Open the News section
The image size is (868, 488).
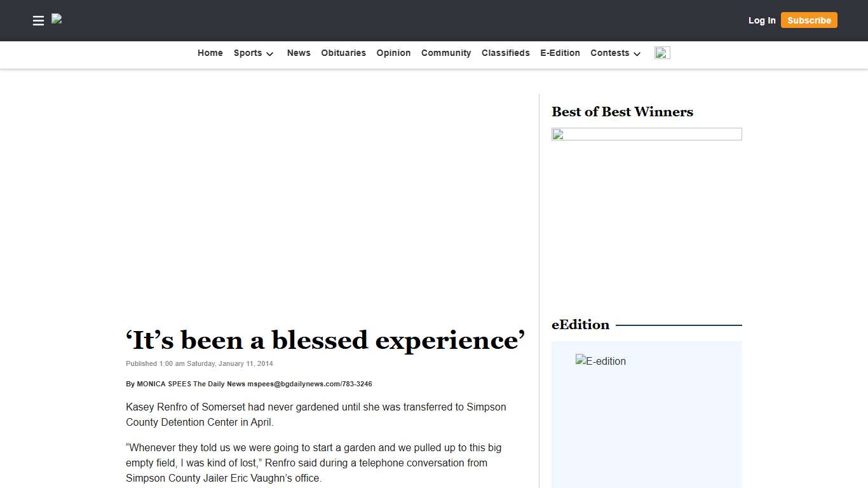click(x=299, y=53)
